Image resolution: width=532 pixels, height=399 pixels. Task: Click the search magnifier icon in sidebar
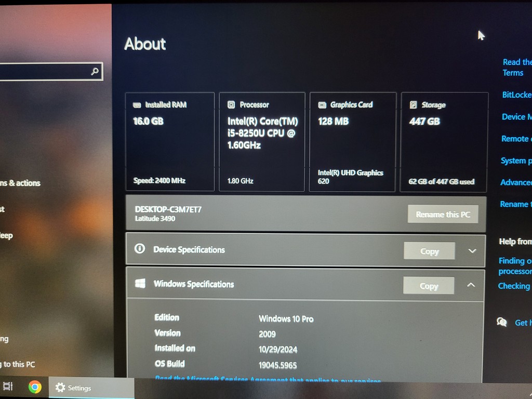(95, 71)
